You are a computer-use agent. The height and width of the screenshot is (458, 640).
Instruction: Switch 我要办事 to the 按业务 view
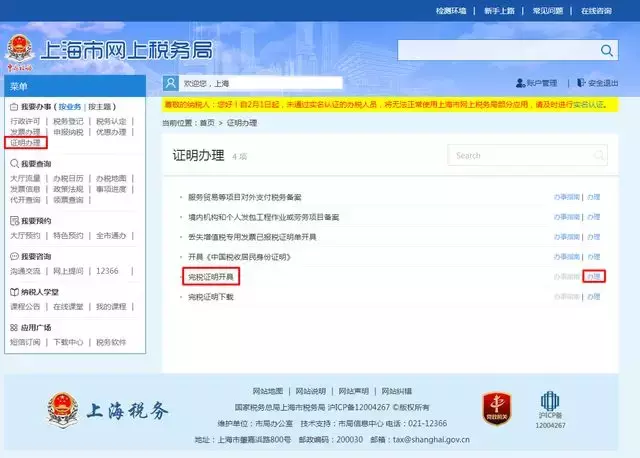(70, 107)
